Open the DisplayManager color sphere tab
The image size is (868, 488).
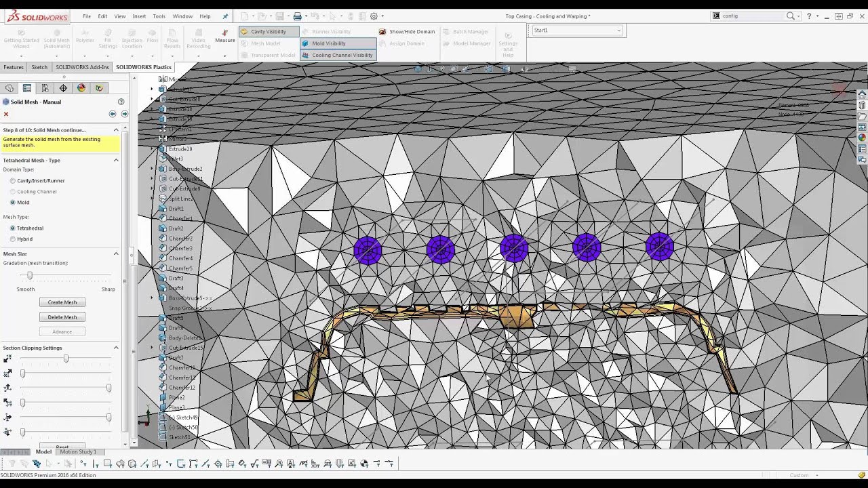click(81, 88)
